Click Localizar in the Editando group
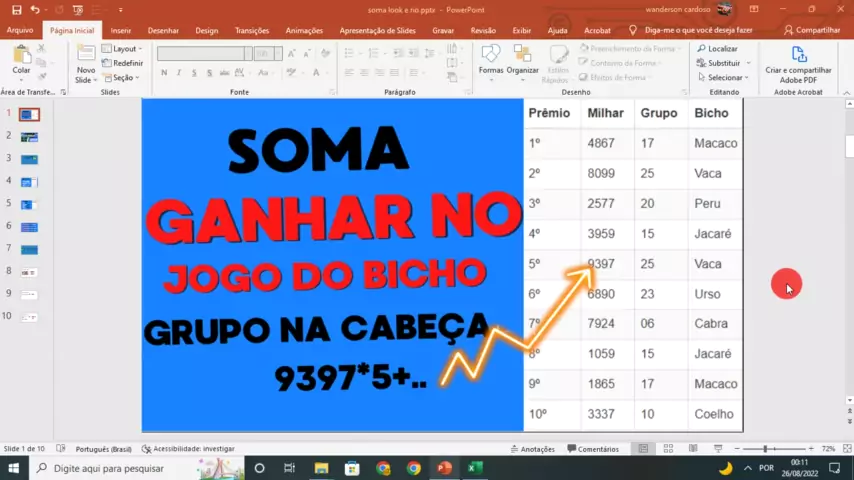Viewport: 854px width, 480px height. point(717,48)
